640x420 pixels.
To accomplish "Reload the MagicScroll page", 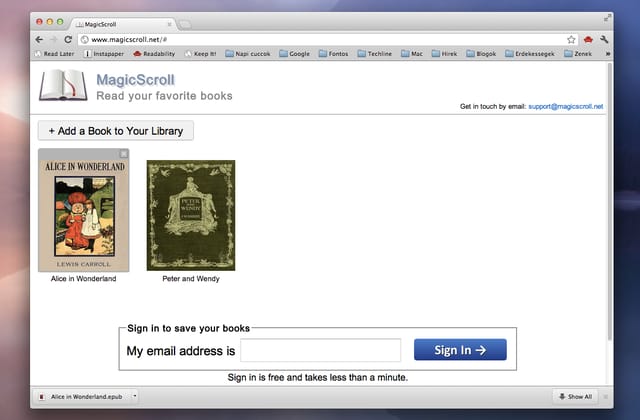I will click(68, 40).
